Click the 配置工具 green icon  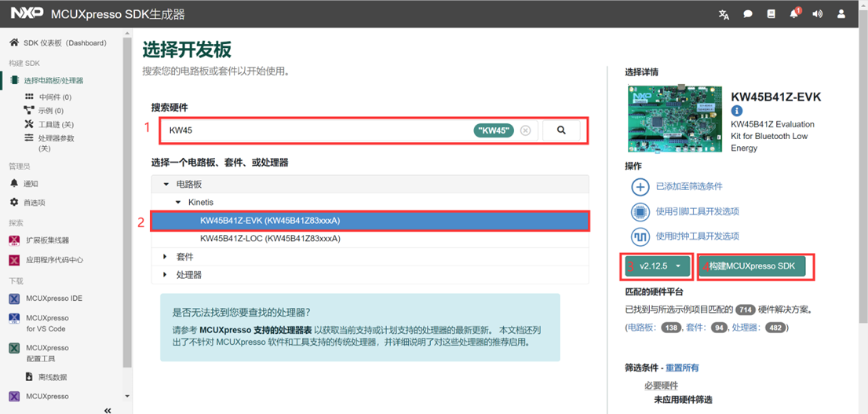[x=14, y=349]
